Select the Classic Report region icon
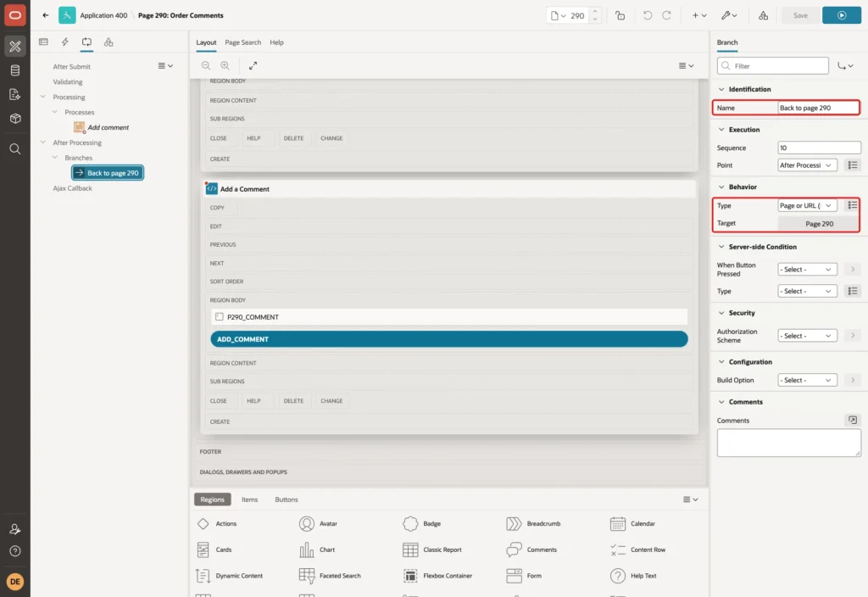Image resolution: width=868 pixels, height=597 pixels. (x=410, y=550)
